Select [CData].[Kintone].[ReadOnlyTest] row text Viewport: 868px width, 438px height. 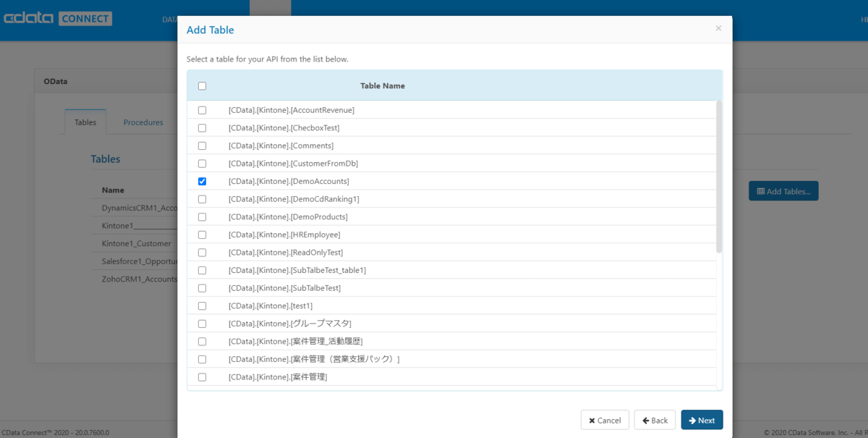point(286,252)
